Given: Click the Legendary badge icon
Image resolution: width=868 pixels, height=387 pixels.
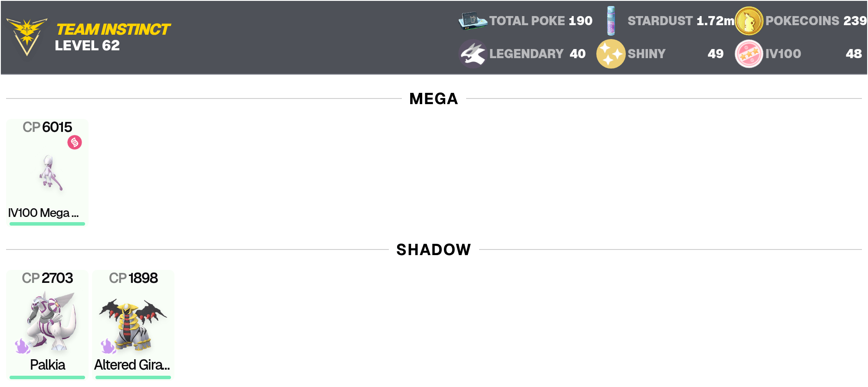Looking at the screenshot, I should 473,54.
